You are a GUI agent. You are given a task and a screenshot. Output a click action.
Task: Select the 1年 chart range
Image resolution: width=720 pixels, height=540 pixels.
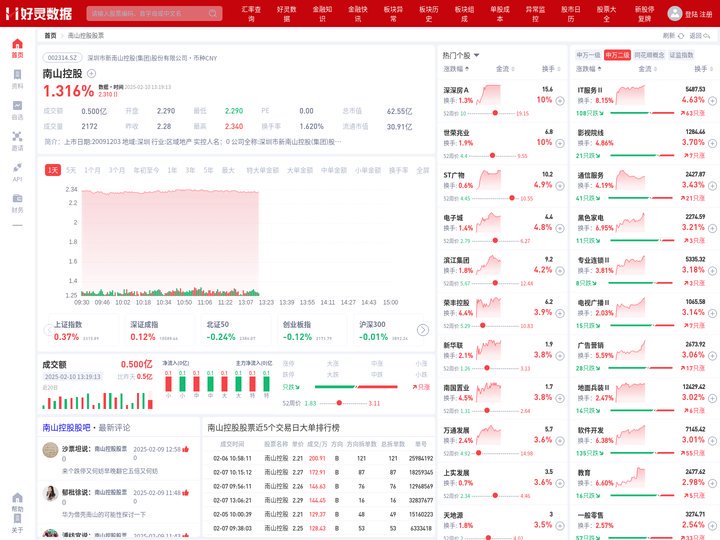(172, 170)
